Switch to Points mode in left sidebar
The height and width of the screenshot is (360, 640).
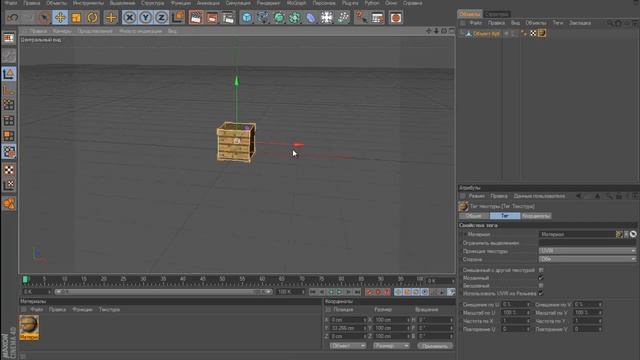pyautogui.click(x=9, y=105)
